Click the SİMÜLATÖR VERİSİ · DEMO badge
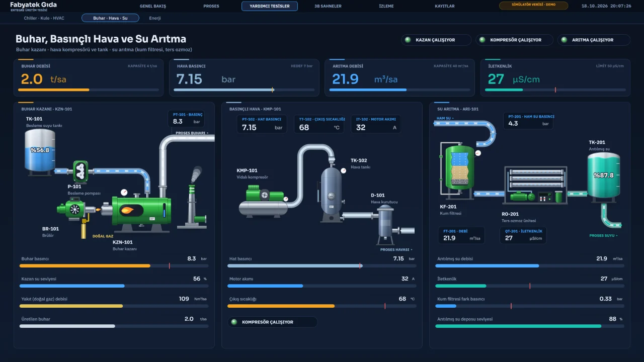 [x=533, y=6]
